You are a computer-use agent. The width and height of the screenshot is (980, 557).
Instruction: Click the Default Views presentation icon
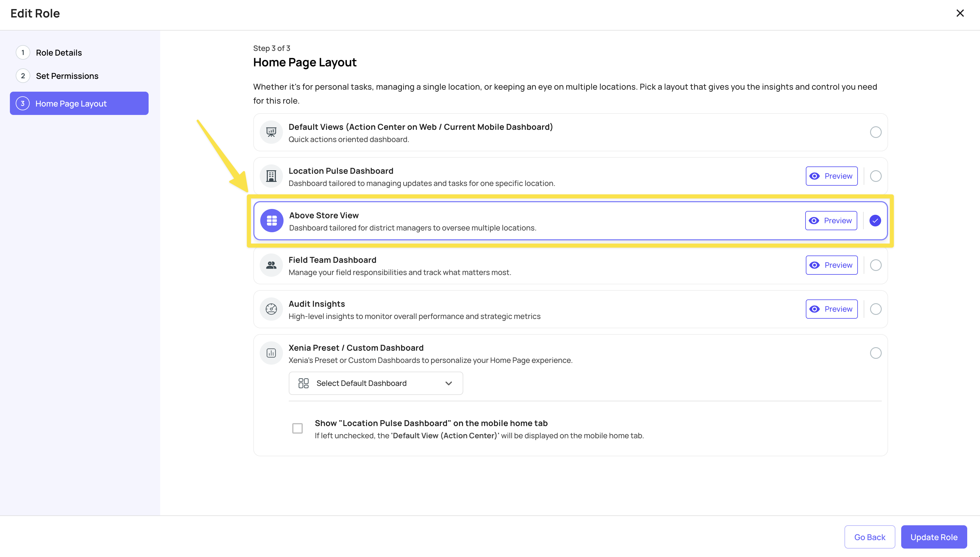pyautogui.click(x=271, y=132)
